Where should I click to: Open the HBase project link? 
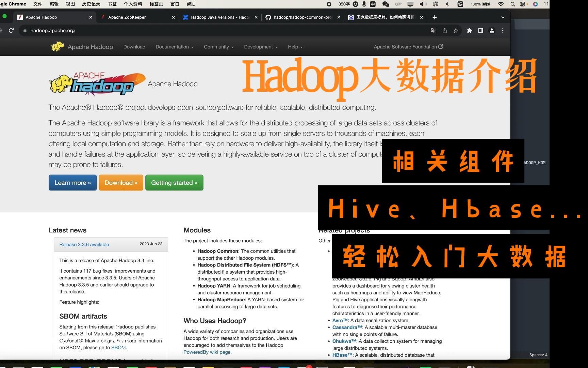pos(342,355)
